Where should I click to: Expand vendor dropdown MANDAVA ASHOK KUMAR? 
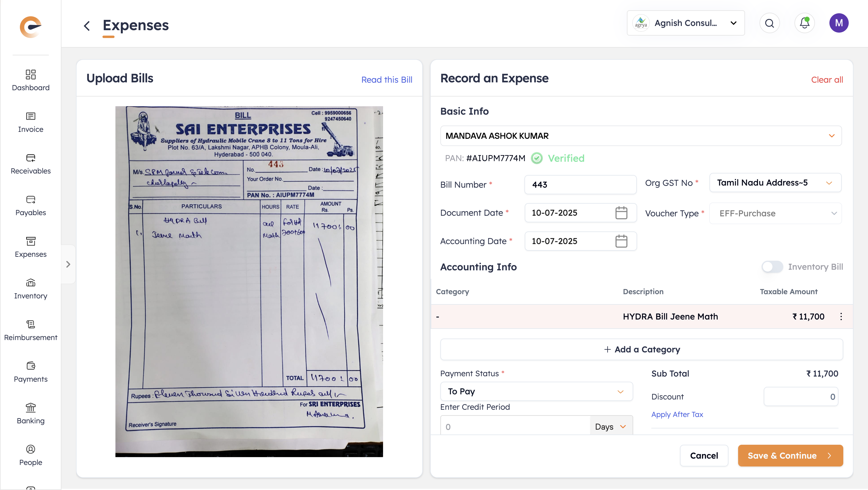pos(640,136)
